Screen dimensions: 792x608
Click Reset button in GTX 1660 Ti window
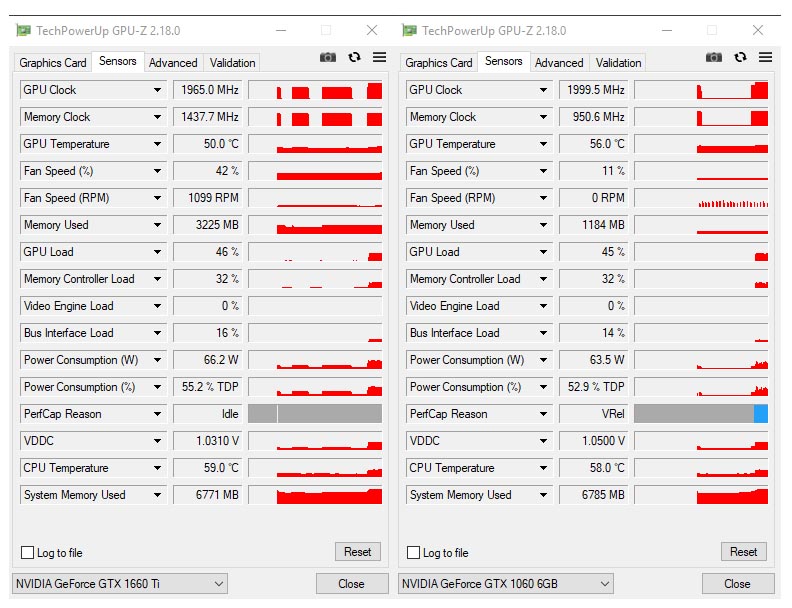click(358, 552)
